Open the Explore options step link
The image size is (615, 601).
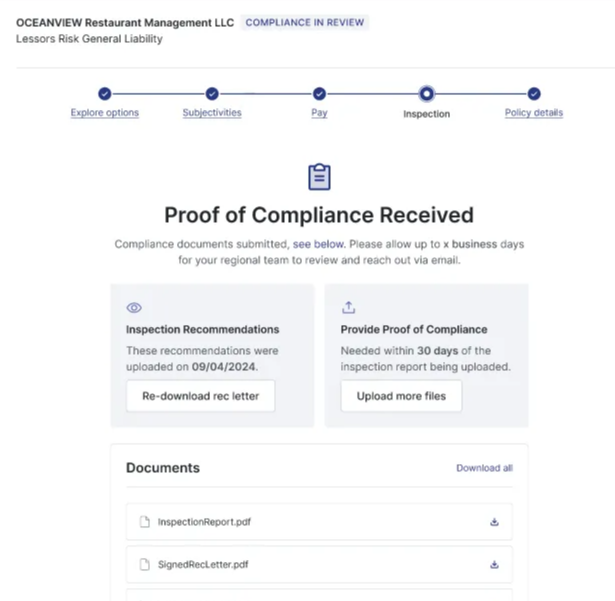pos(105,113)
